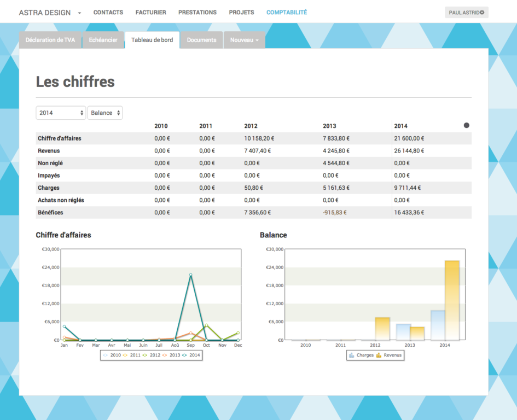517x420 pixels.
Task: Click the 9 711,44 € charges value
Action: point(407,188)
